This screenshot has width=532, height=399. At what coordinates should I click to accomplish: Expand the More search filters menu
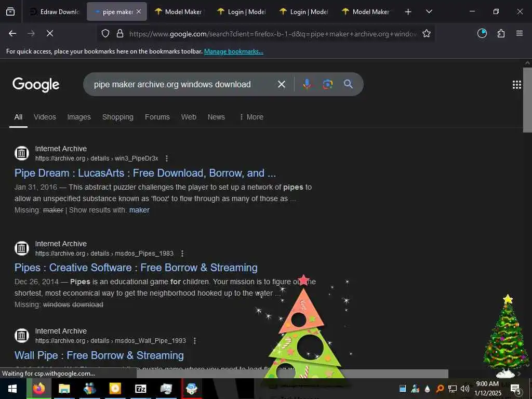251,117
